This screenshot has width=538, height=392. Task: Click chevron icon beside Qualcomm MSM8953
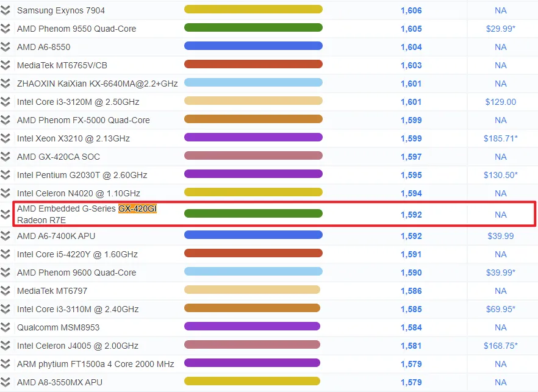6,327
